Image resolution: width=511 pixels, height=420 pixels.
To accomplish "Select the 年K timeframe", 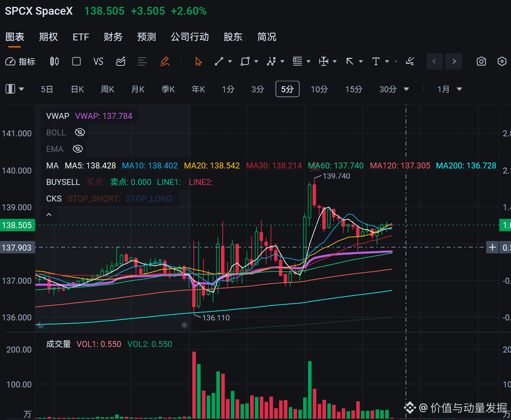I will coord(198,89).
